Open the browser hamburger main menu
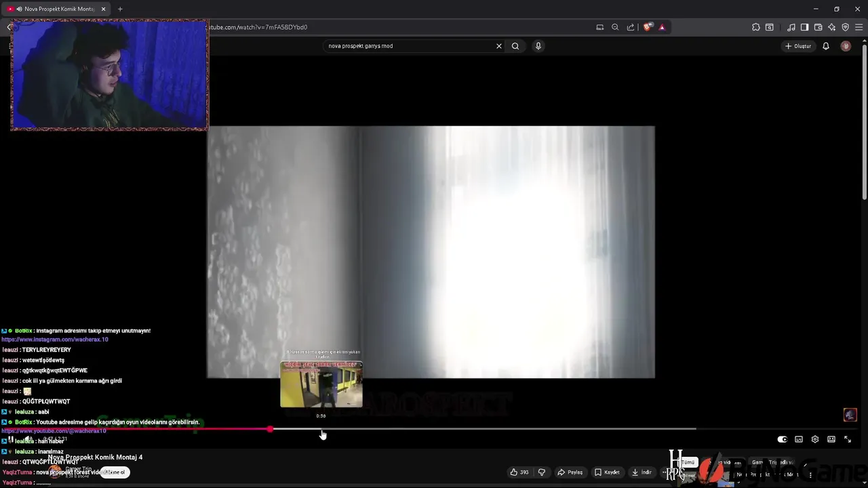Viewport: 868px width, 488px height. (859, 27)
